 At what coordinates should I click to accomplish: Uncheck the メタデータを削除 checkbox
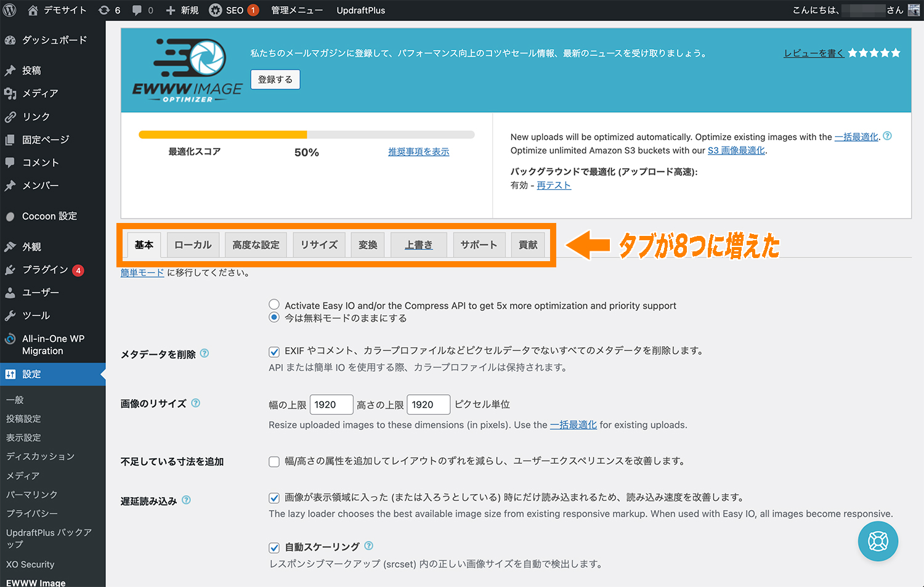(x=274, y=352)
